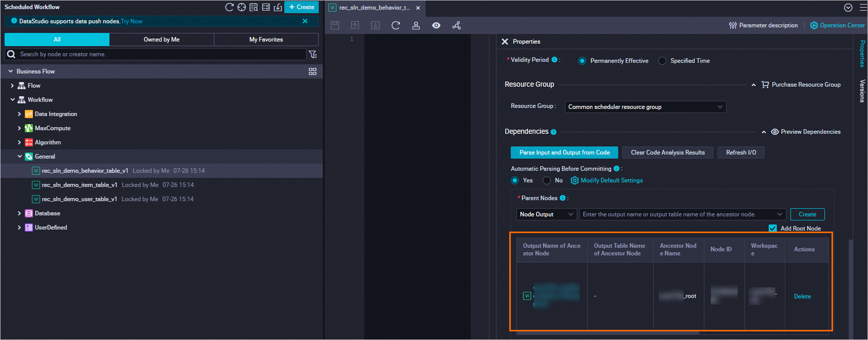Click the refresh icon in Scheduled Workflow header
This screenshot has width=868, height=340.
point(229,7)
